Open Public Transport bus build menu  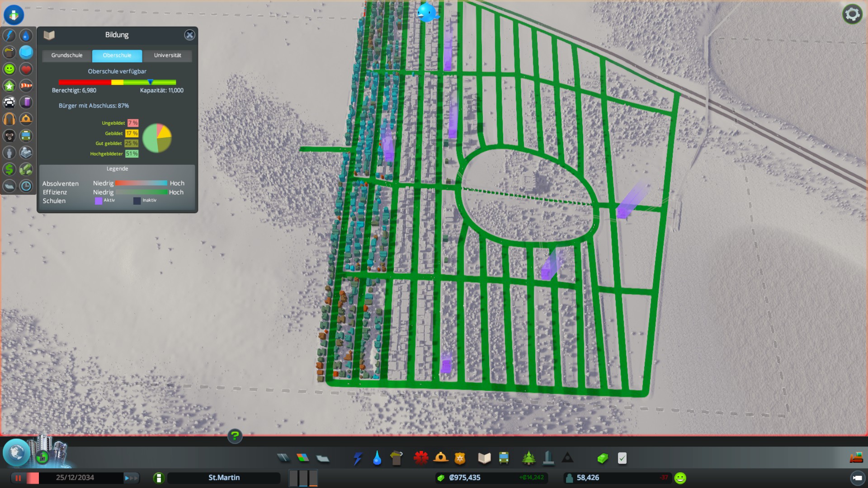(x=504, y=458)
